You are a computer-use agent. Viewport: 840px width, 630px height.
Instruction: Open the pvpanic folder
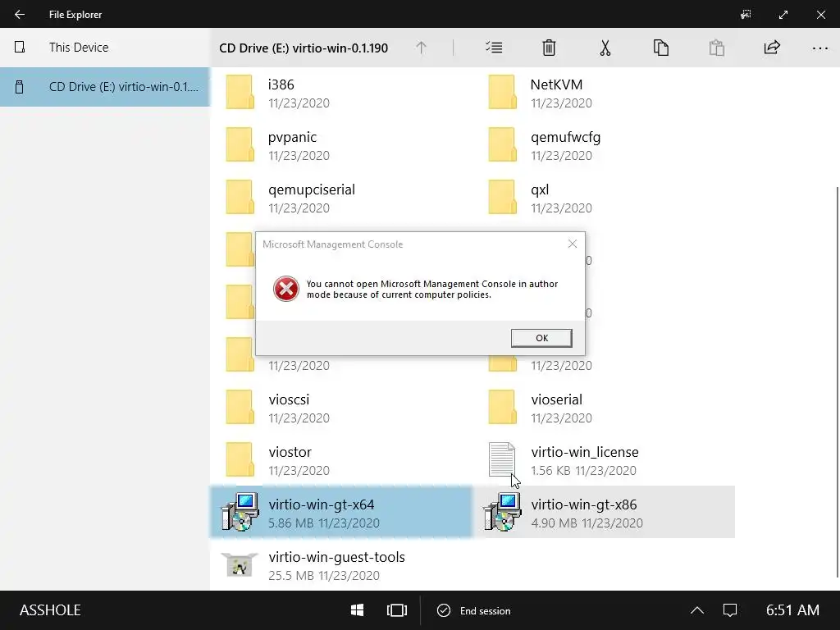coord(340,146)
